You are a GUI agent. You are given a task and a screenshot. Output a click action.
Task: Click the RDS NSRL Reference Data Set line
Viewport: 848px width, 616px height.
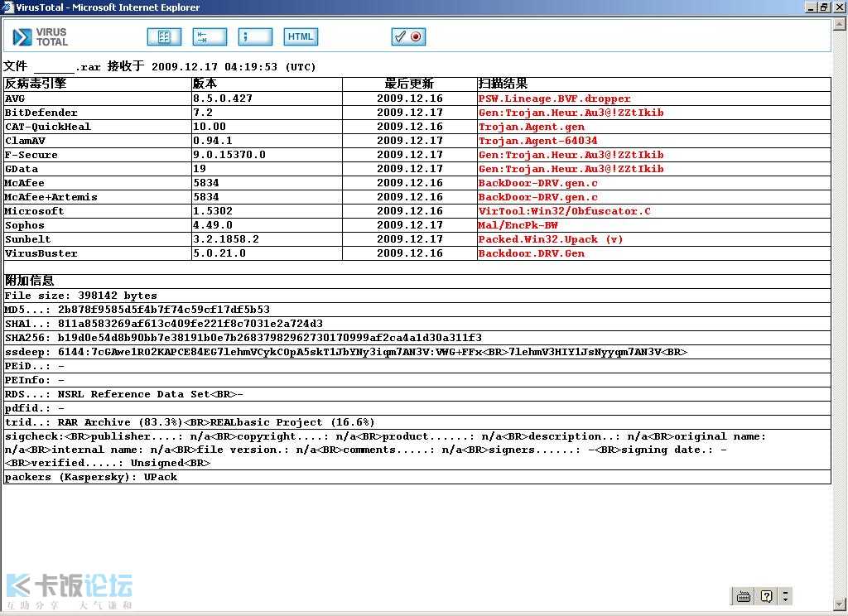click(124, 394)
